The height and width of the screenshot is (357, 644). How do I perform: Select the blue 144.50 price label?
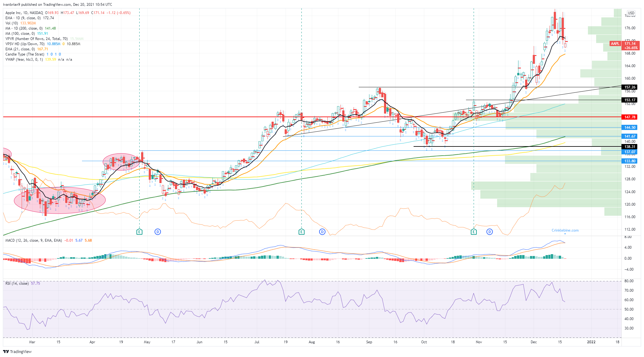(x=630, y=128)
